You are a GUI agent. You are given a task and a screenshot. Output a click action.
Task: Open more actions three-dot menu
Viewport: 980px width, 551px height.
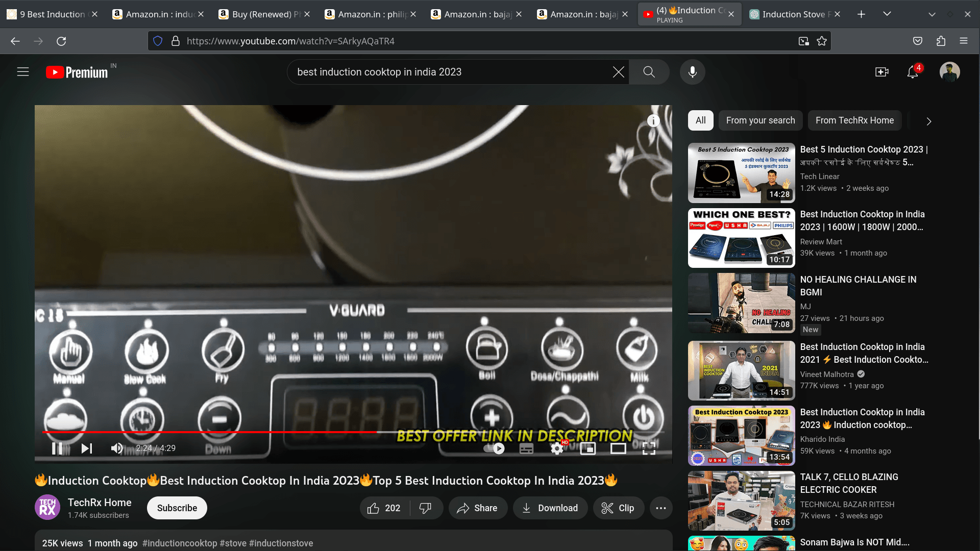(x=661, y=508)
